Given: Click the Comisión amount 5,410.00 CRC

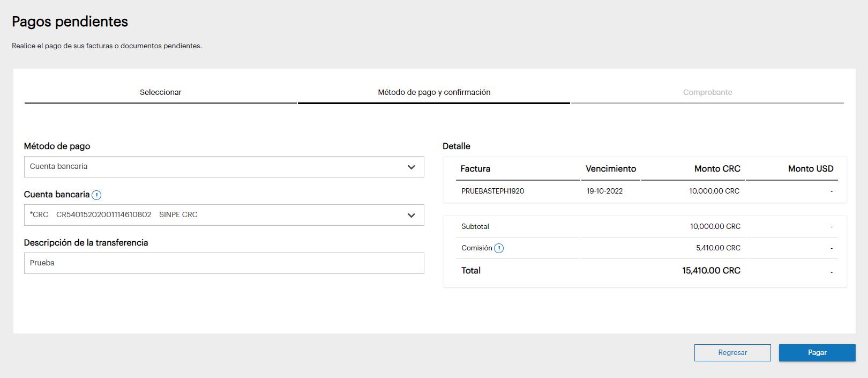Looking at the screenshot, I should pos(718,248).
